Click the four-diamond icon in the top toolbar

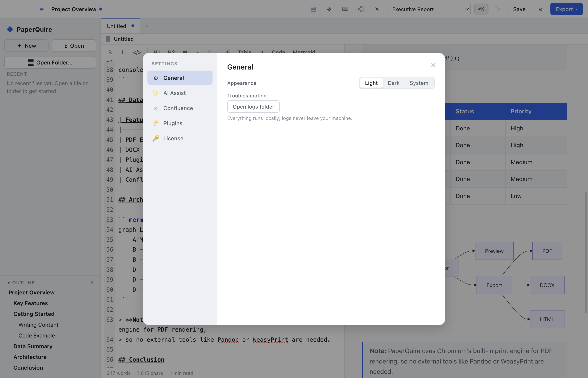pyautogui.click(x=329, y=9)
